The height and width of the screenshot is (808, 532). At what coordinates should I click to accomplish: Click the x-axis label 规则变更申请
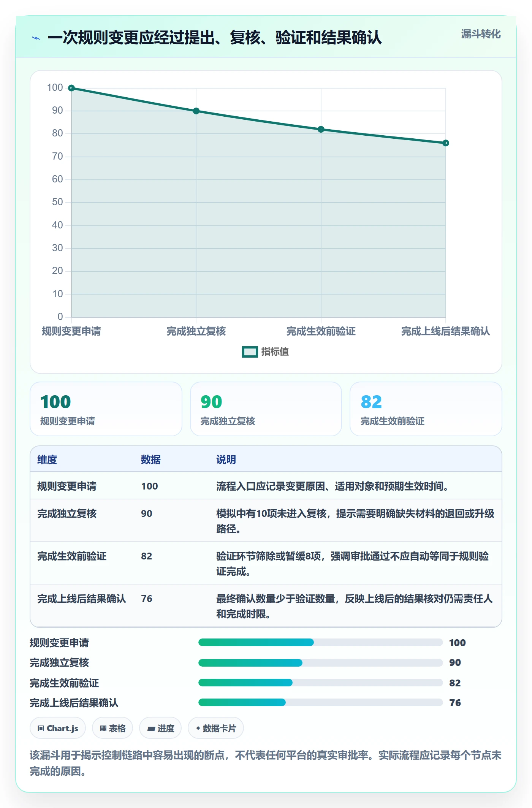[71, 331]
